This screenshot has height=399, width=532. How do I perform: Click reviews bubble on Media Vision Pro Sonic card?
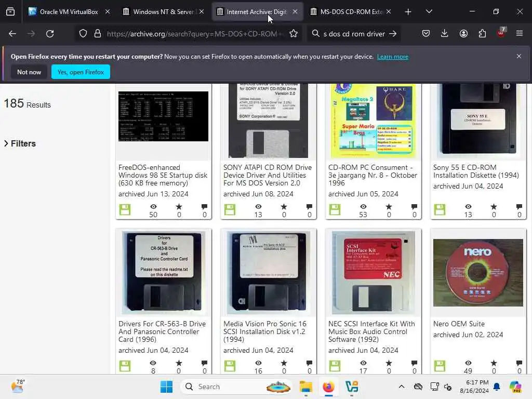(x=310, y=363)
